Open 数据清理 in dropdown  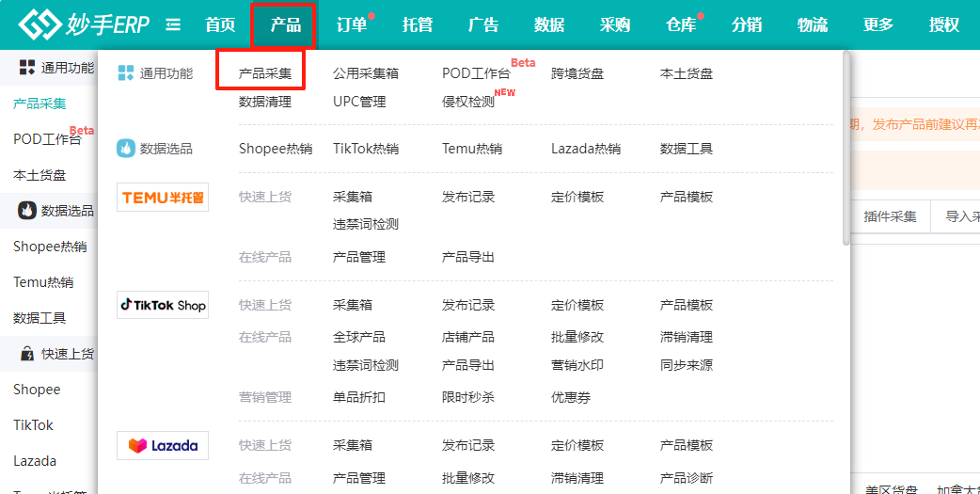click(x=265, y=102)
